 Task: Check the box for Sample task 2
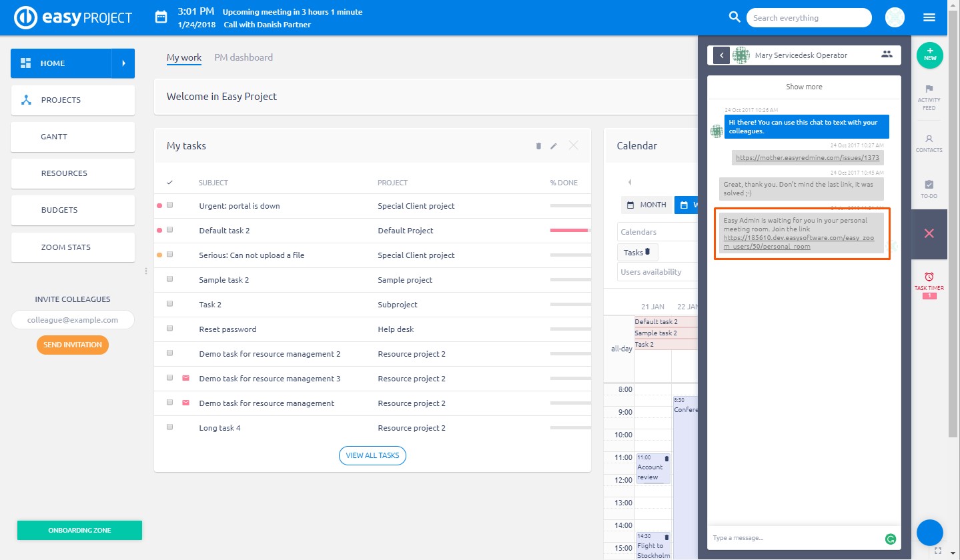pyautogui.click(x=170, y=279)
